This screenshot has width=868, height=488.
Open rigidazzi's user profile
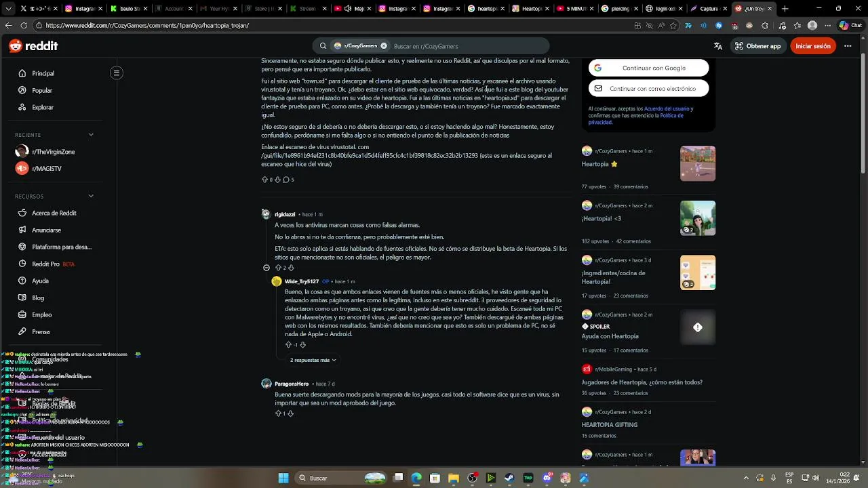pyautogui.click(x=285, y=214)
